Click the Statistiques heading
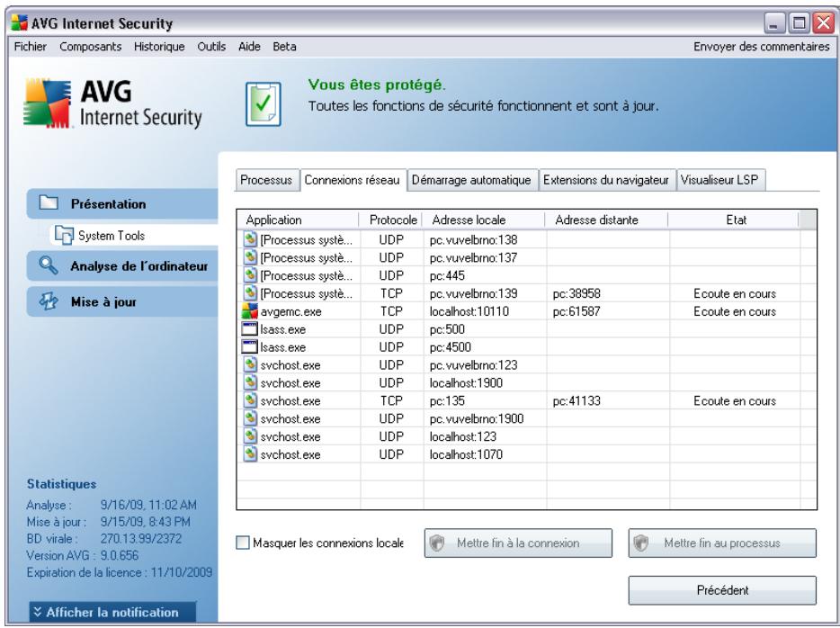Viewport: 840px width, 628px height. point(62,484)
